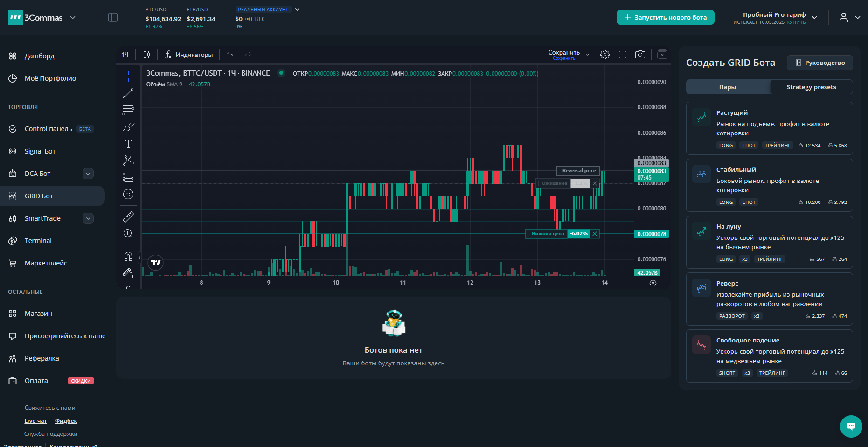
Task: Open candlestick chart type selector
Action: (x=146, y=55)
